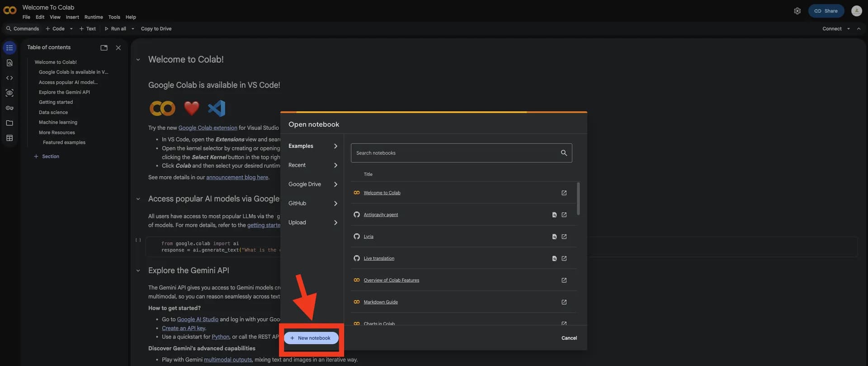868x366 pixels.
Task: Collapse the "Access popular AI models" section
Action: (x=138, y=199)
